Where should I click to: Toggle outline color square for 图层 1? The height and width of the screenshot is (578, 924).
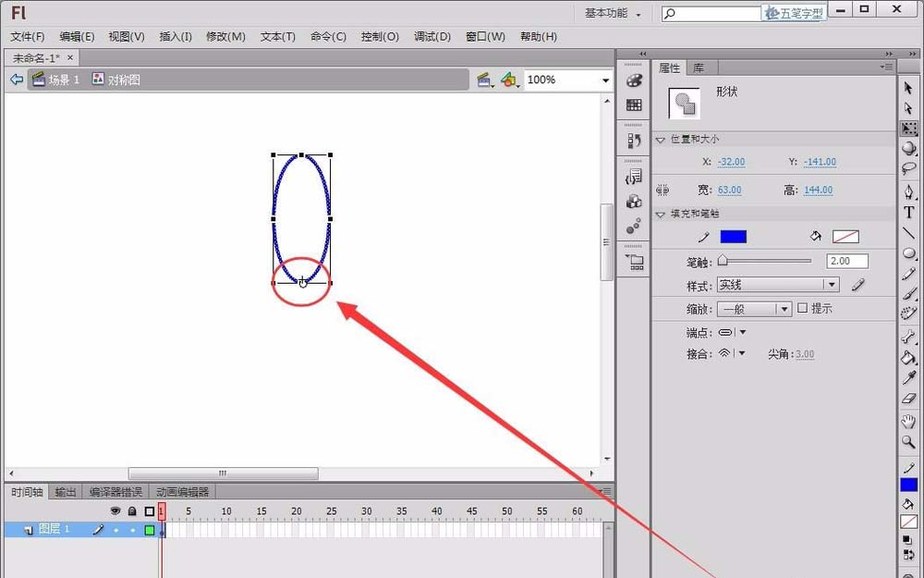150,530
